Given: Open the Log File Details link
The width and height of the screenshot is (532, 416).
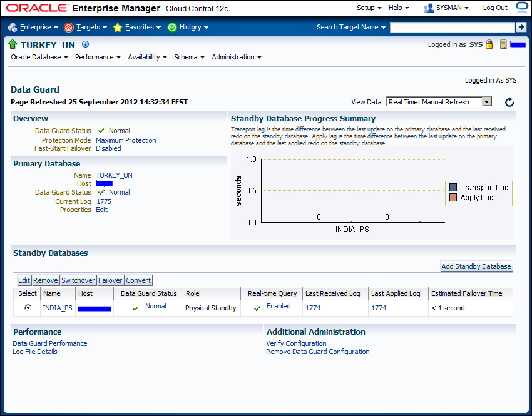Looking at the screenshot, I should (35, 352).
